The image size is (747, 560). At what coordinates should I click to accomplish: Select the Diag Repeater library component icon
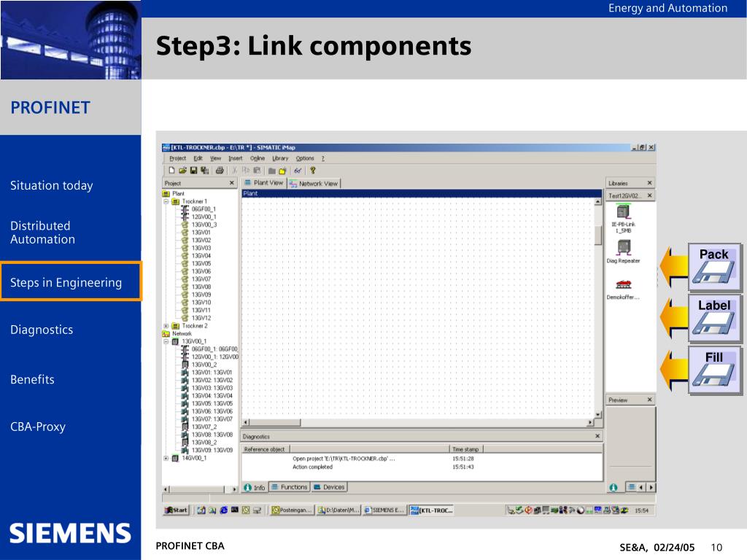coord(624,248)
